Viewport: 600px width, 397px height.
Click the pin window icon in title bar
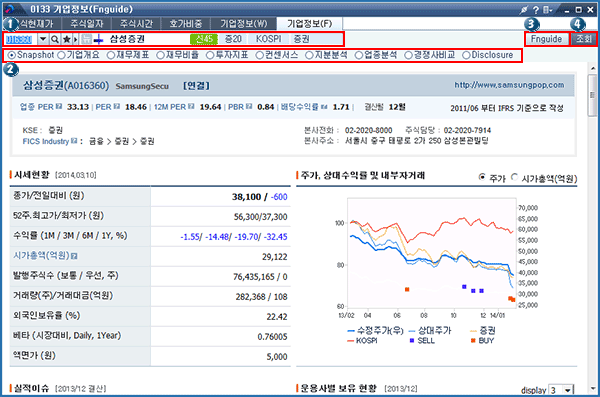pos(523,10)
